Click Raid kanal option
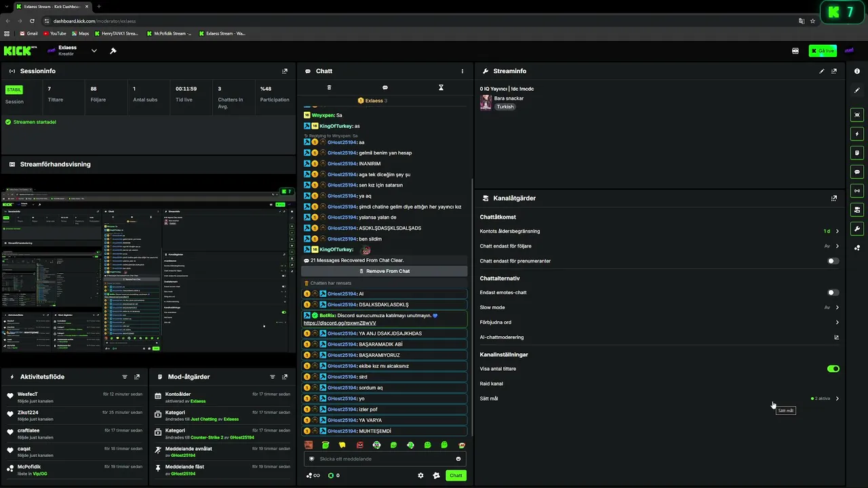 [492, 384]
